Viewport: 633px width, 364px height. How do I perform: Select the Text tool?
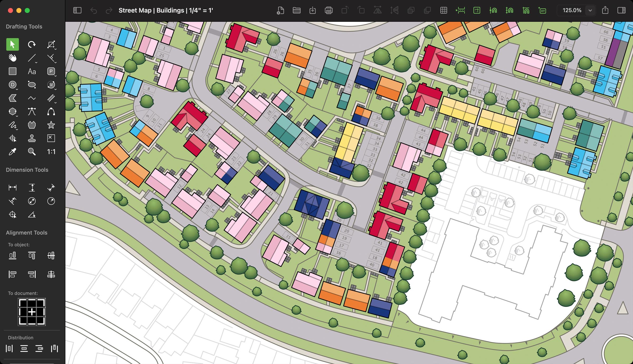tap(32, 71)
